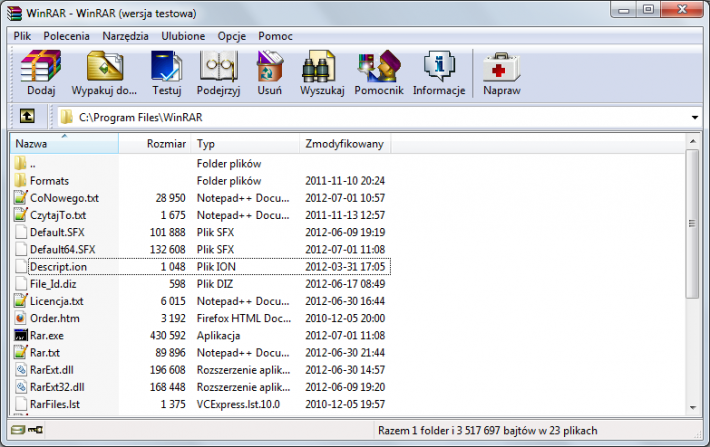Viewport: 710px width, 447px height.
Task: Click the Rar.exe application icon
Action: 21,336
